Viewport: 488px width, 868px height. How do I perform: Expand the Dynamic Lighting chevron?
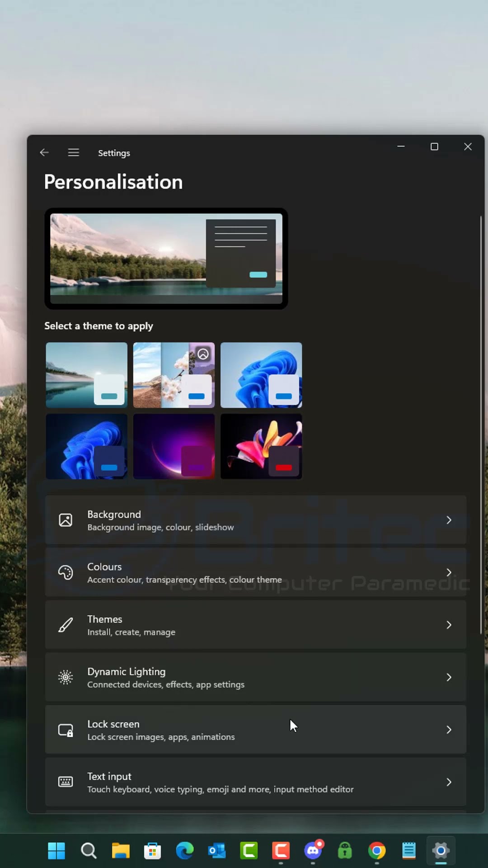coord(449,677)
